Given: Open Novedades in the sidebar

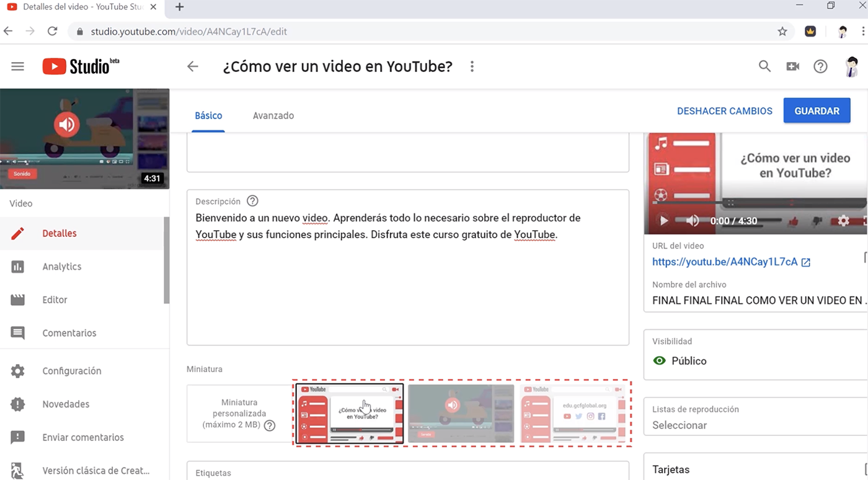Looking at the screenshot, I should (x=82, y=404).
